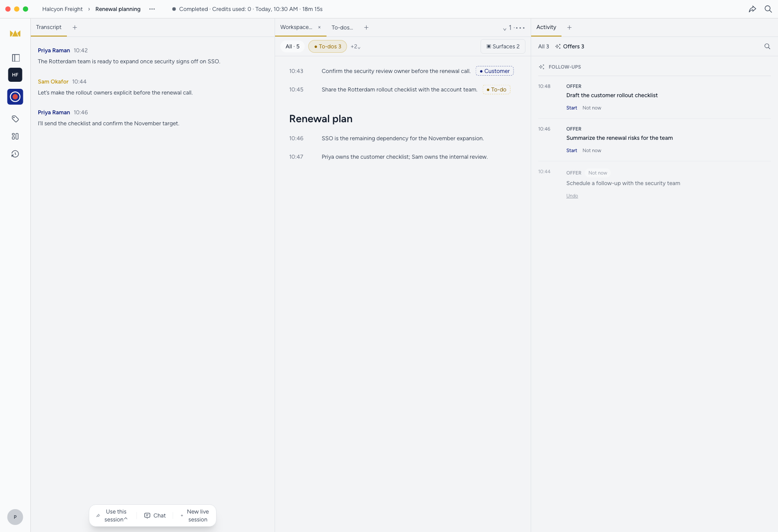Toggle the sidebar panel icon
Viewport: 778px width, 532px height.
tap(15, 58)
